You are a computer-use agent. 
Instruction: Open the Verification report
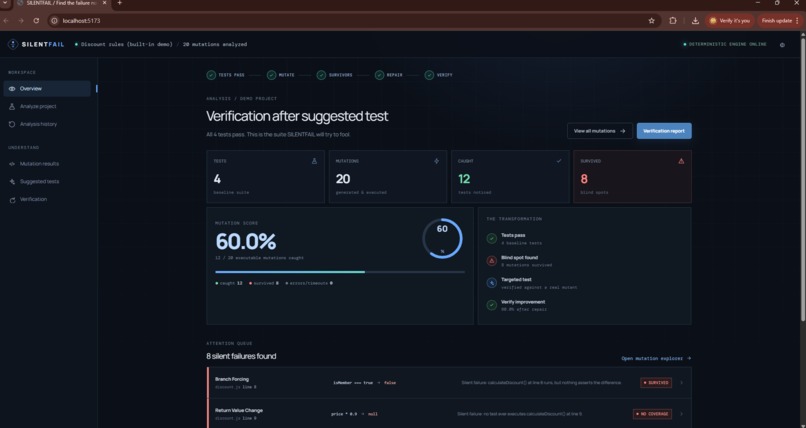(x=664, y=131)
